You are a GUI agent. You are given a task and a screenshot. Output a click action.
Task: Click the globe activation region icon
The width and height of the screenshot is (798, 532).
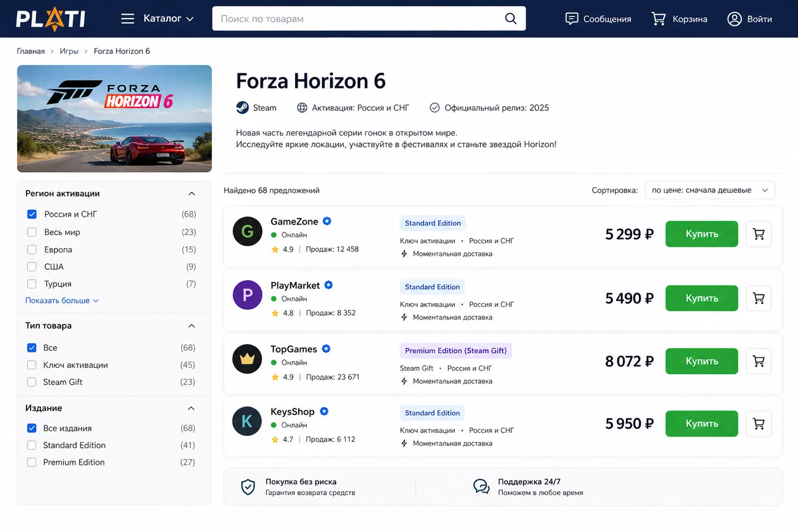pyautogui.click(x=302, y=108)
